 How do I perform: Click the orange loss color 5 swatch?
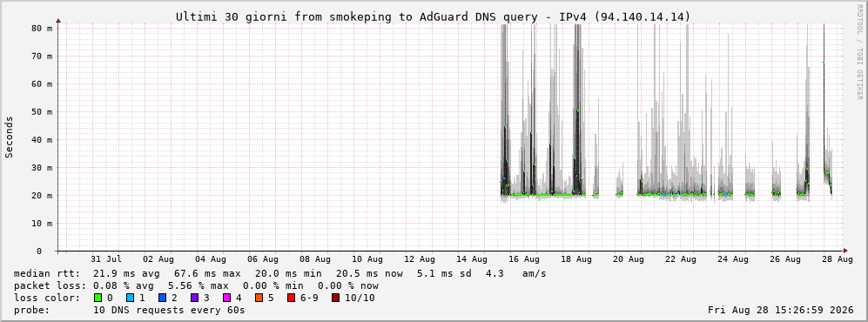point(259,298)
